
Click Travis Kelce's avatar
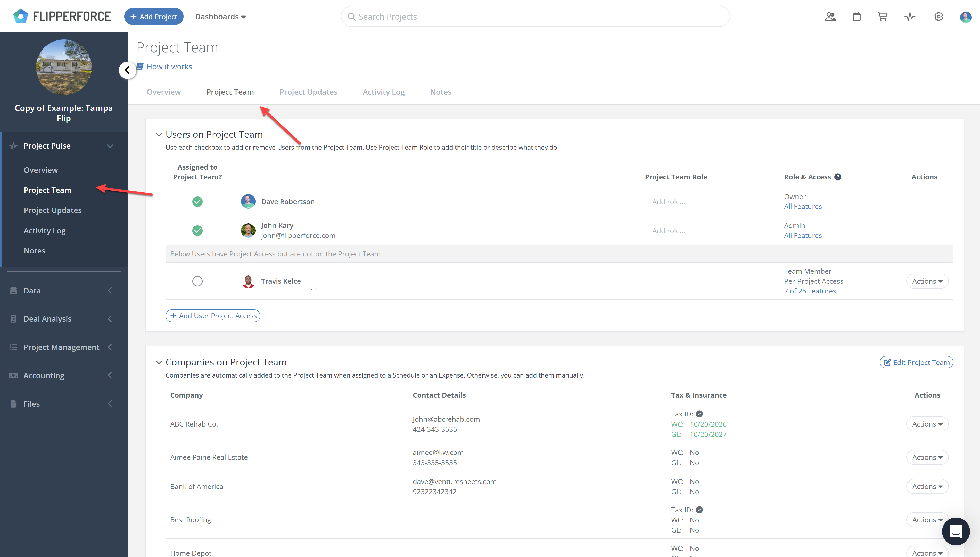(248, 281)
